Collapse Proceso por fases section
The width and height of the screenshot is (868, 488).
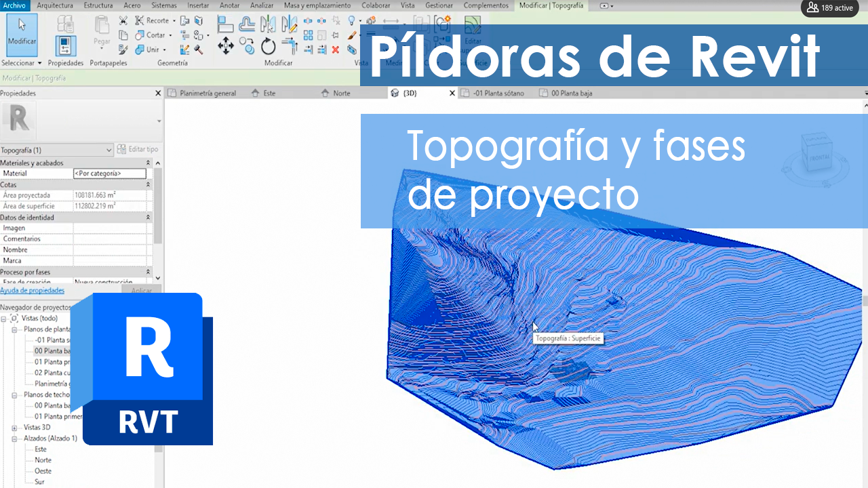[x=149, y=272]
